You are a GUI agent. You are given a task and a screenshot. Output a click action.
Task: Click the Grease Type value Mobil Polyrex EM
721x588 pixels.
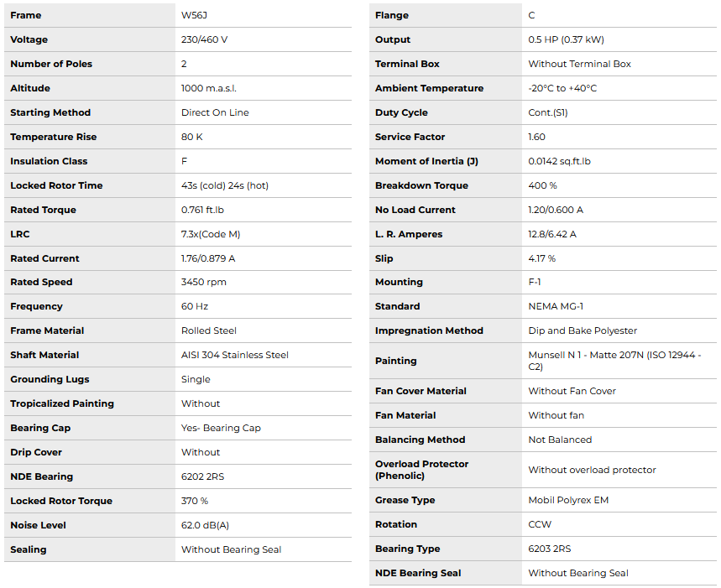tap(568, 500)
